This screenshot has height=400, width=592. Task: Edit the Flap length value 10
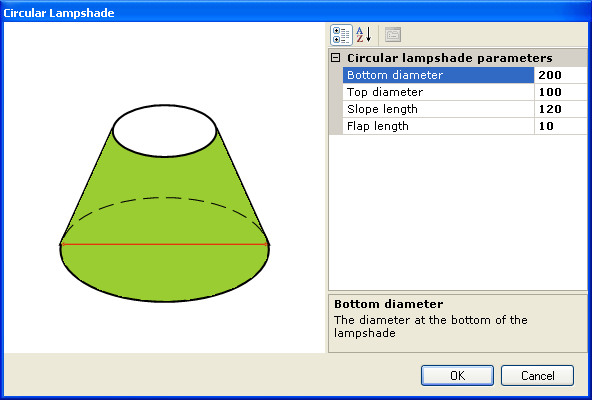pyautogui.click(x=561, y=126)
